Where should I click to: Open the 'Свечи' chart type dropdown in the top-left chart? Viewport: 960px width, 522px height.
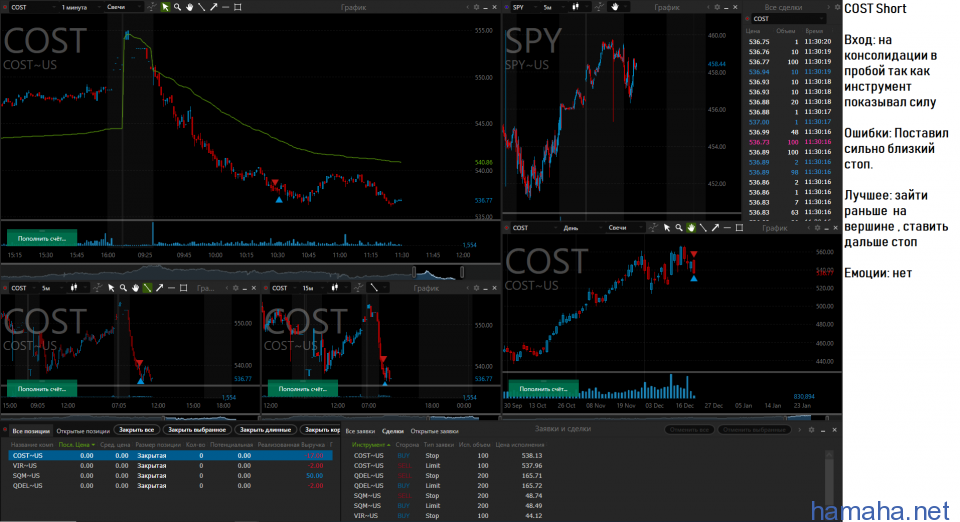pyautogui.click(x=122, y=7)
